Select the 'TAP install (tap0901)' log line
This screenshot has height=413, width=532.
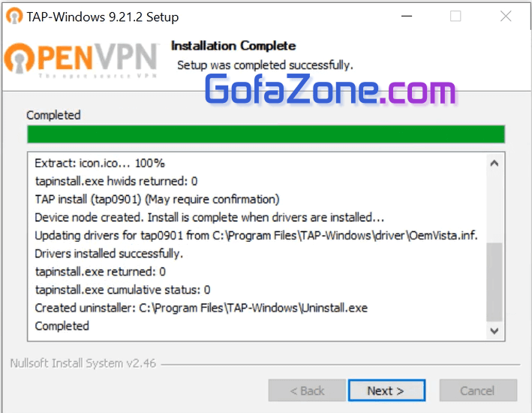click(x=157, y=199)
